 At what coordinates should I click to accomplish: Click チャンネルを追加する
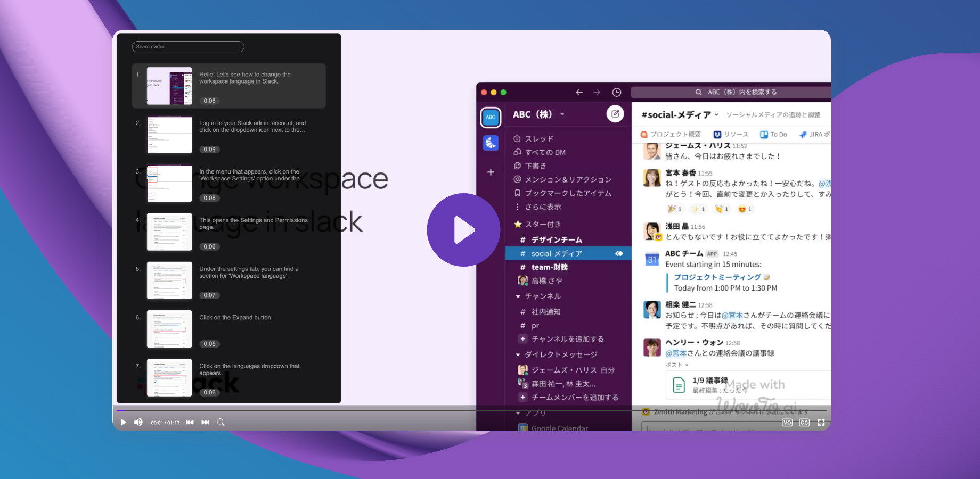click(x=568, y=339)
